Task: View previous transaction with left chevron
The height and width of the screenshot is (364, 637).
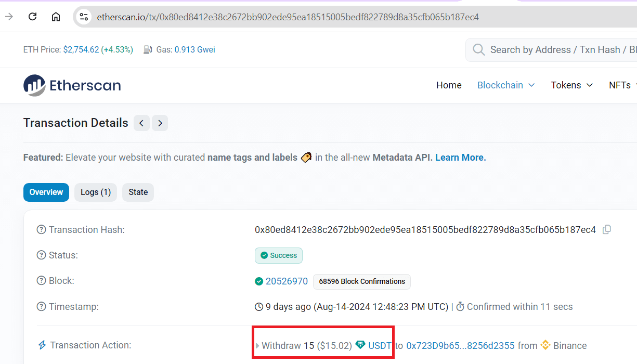Action: click(141, 123)
